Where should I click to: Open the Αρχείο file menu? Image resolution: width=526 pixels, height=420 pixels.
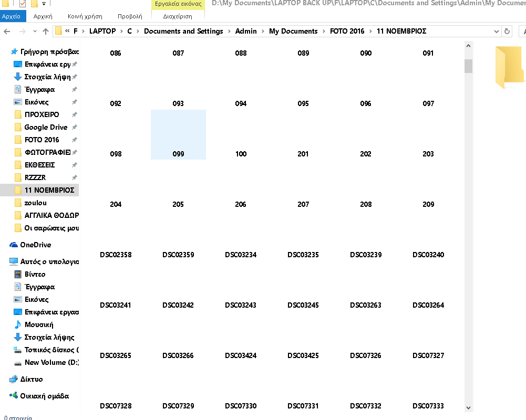(11, 16)
